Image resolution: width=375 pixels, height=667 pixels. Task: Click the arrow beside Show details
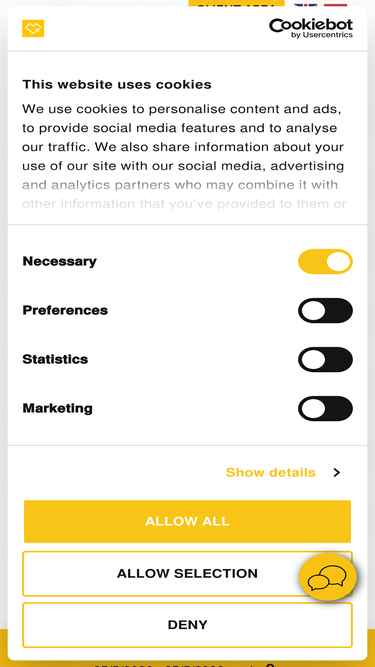tap(337, 473)
